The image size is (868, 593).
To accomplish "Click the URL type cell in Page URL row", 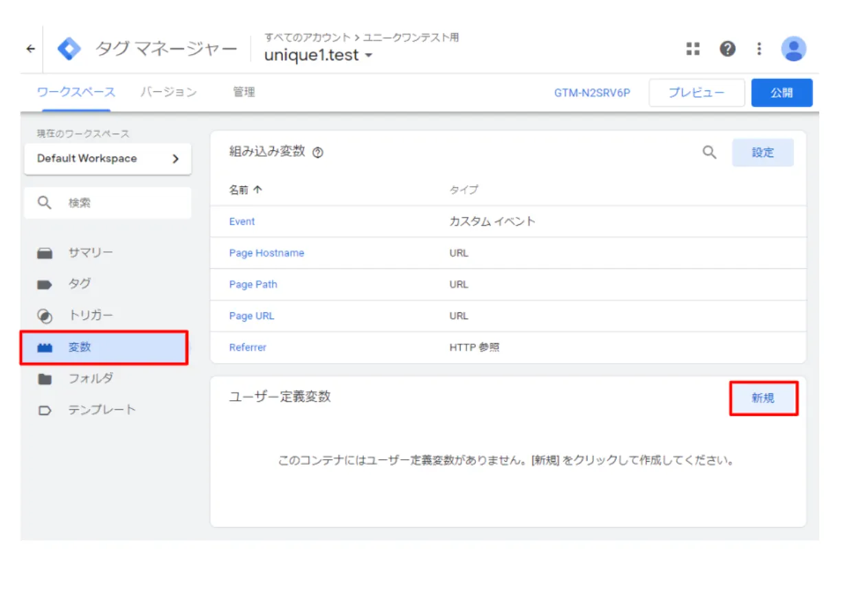I will click(459, 316).
